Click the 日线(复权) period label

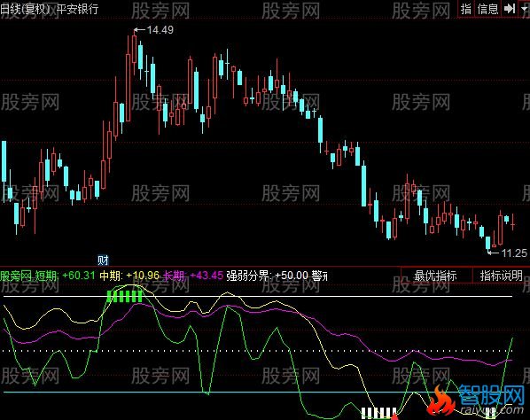pyautogui.click(x=26, y=9)
